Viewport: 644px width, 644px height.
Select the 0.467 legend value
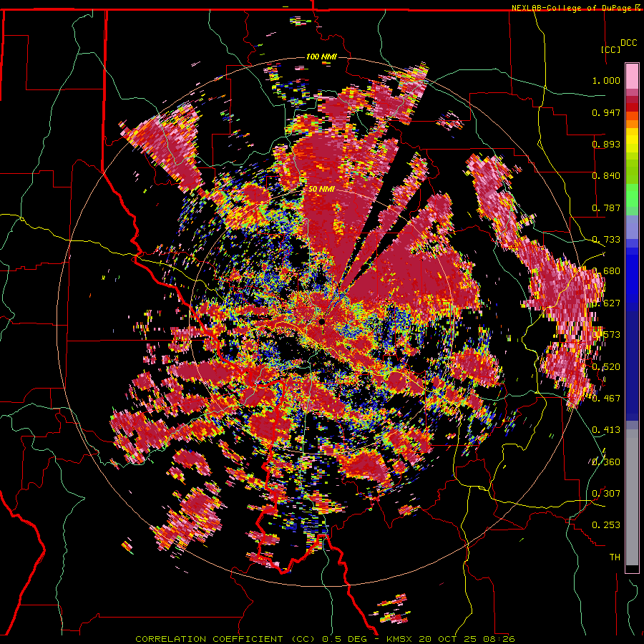click(x=606, y=399)
